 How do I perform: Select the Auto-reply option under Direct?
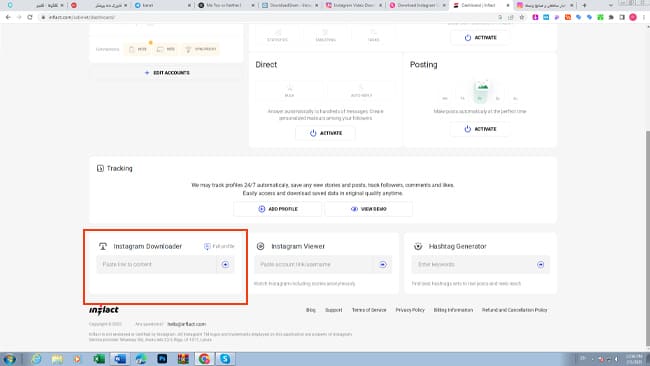361,91
